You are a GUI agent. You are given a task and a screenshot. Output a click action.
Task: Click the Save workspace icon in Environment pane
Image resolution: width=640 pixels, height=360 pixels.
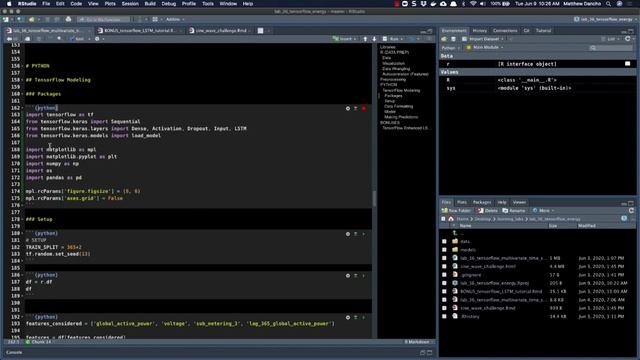(x=453, y=39)
